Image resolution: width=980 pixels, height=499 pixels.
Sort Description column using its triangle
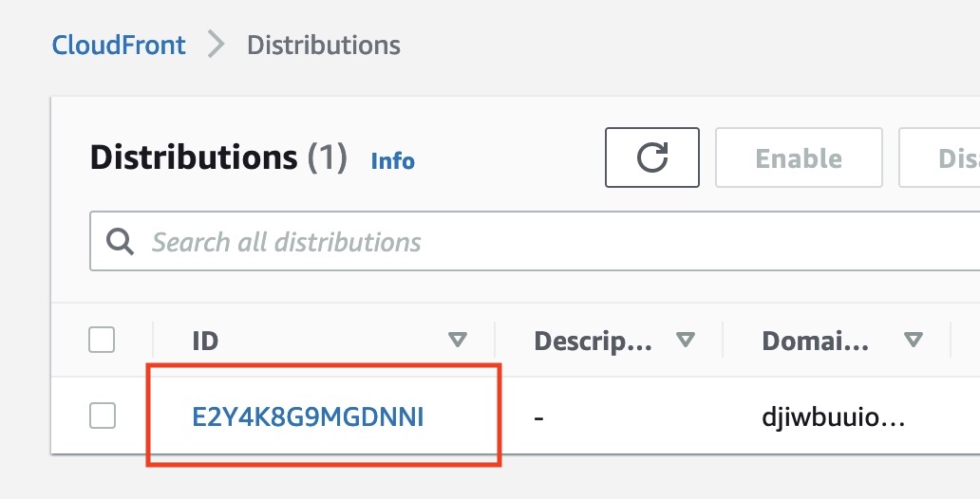[x=686, y=340]
